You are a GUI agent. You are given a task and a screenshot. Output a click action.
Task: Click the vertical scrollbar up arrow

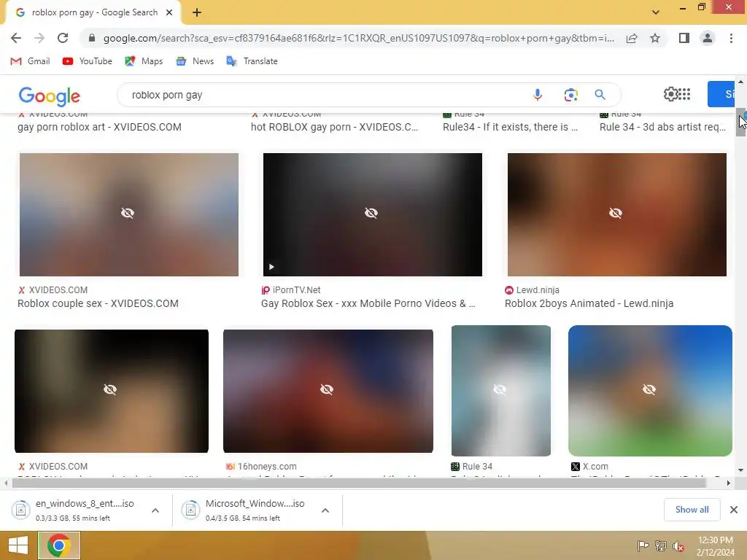[x=740, y=82]
